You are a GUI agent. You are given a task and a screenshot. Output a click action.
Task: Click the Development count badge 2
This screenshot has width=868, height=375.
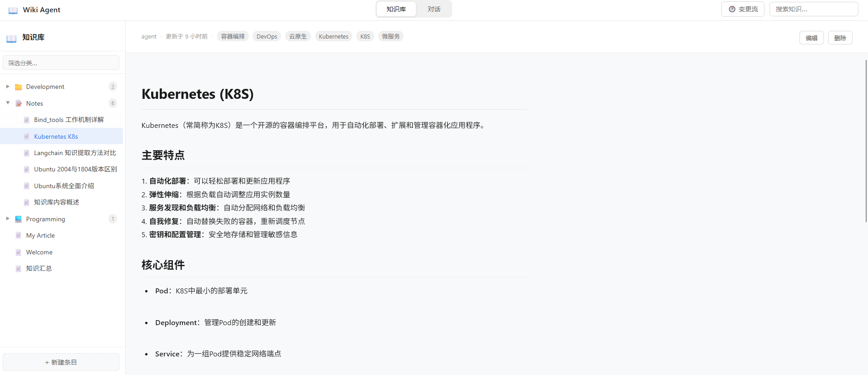[113, 87]
